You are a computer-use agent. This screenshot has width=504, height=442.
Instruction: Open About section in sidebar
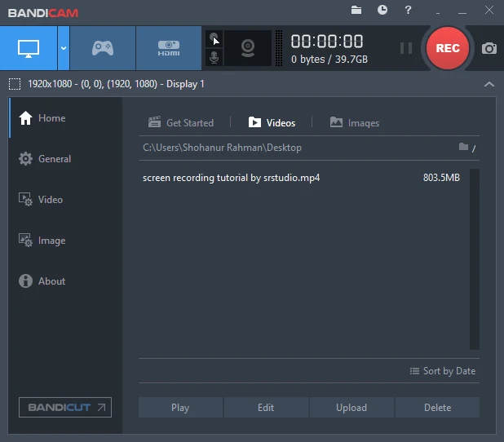[66, 281]
